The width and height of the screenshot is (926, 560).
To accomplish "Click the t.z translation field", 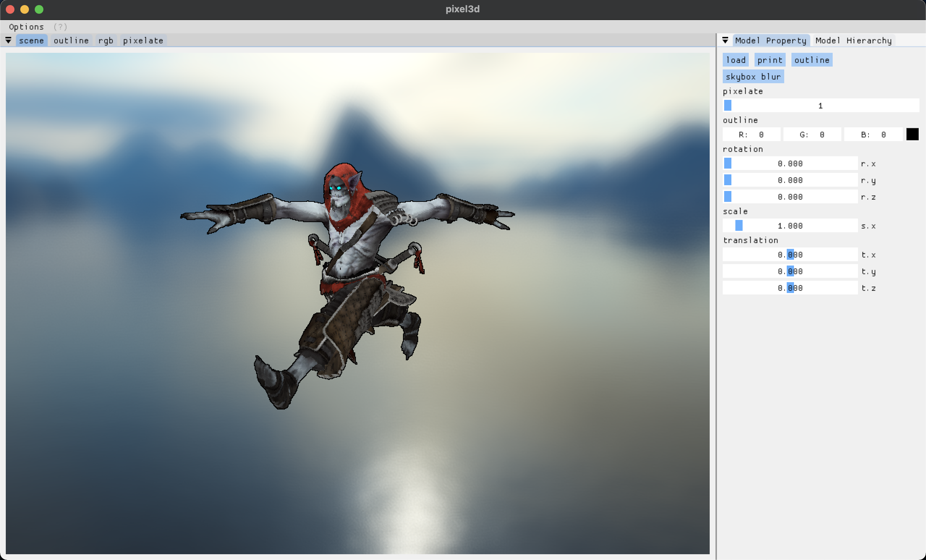I will click(790, 287).
